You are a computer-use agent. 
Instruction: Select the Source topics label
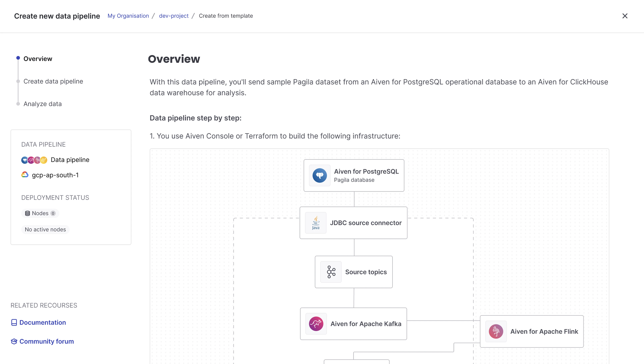tap(366, 272)
